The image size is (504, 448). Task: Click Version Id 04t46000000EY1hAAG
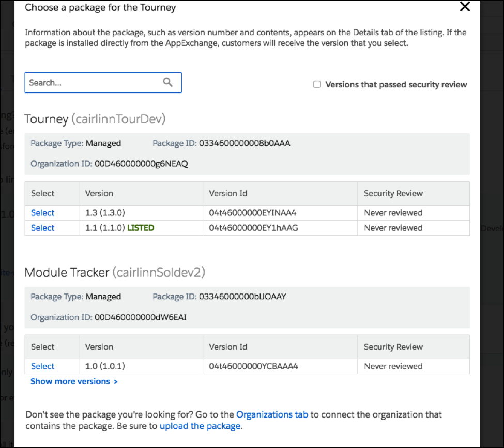253,228
